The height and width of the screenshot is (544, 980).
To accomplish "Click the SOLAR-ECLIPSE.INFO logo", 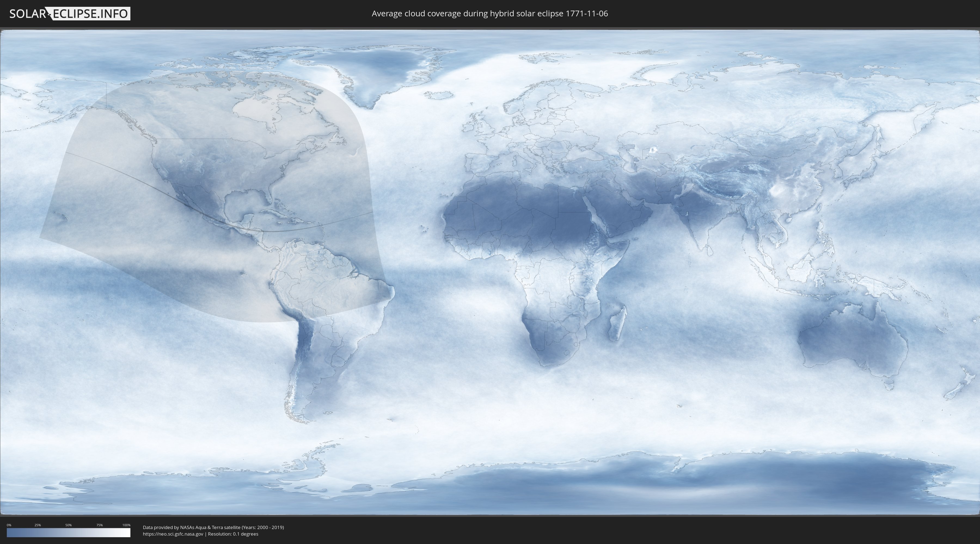I will tap(70, 14).
